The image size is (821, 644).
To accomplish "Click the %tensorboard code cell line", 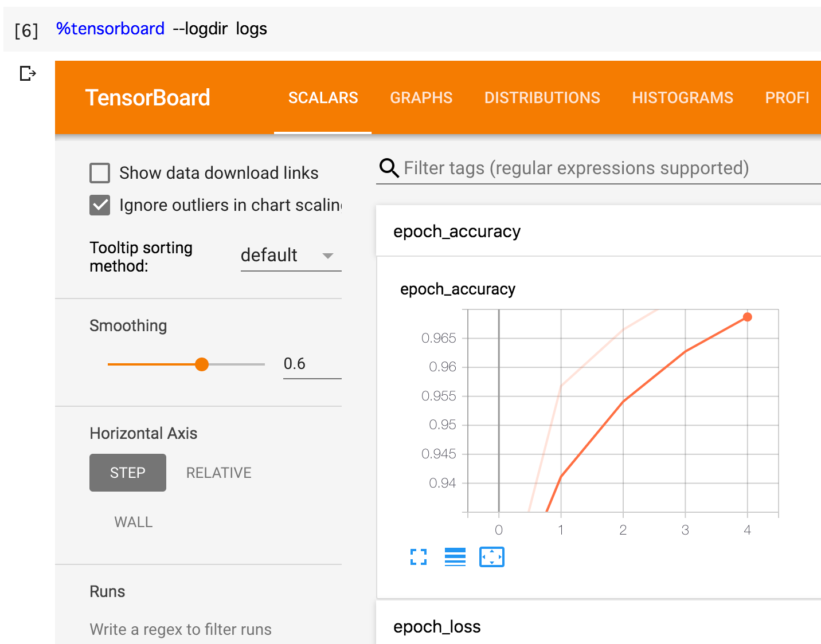I will 162,29.
